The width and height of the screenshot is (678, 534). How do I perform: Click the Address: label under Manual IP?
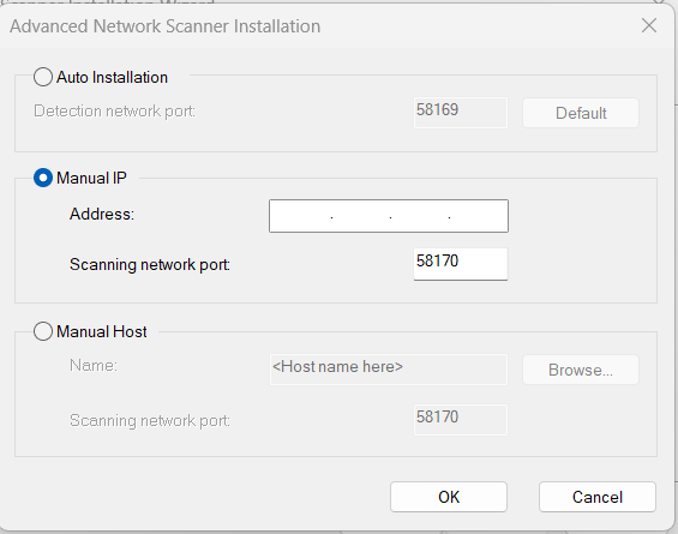click(102, 214)
